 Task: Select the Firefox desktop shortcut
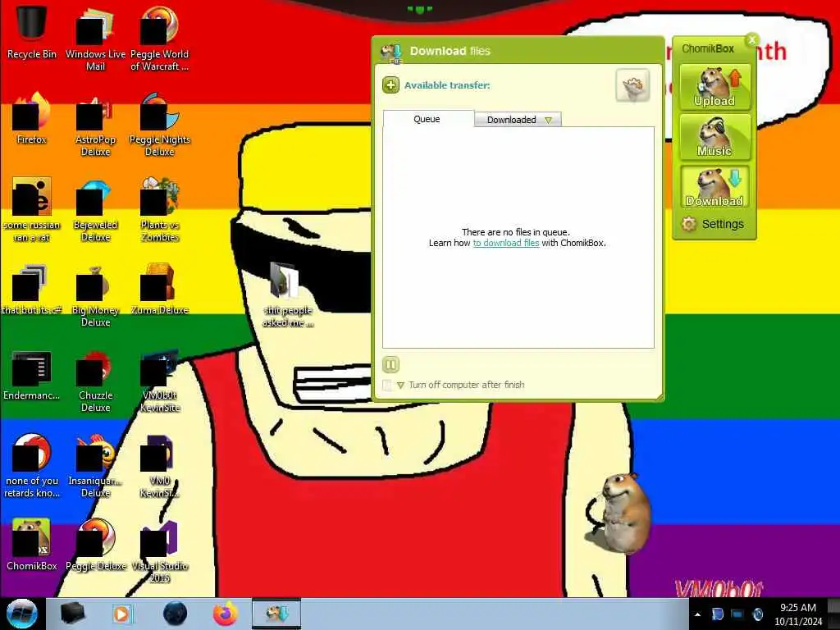click(x=32, y=118)
